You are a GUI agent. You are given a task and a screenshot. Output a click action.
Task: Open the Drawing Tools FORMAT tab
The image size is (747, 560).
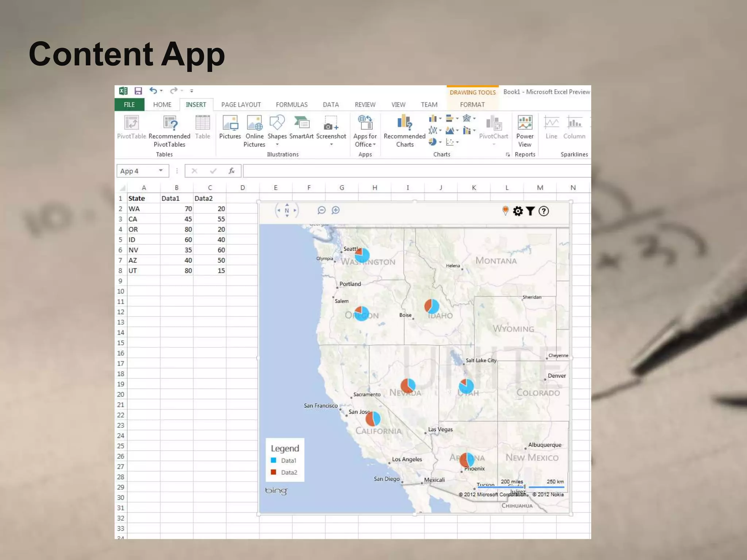(472, 105)
